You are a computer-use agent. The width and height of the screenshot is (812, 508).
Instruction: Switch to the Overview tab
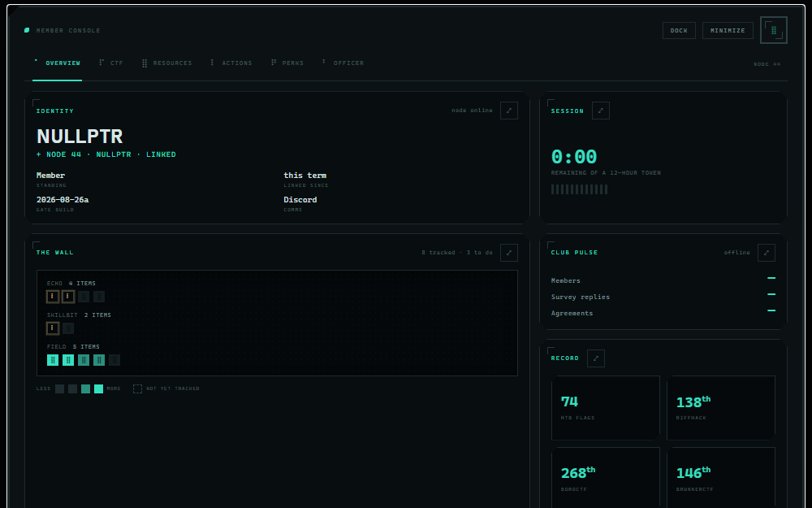(57, 63)
